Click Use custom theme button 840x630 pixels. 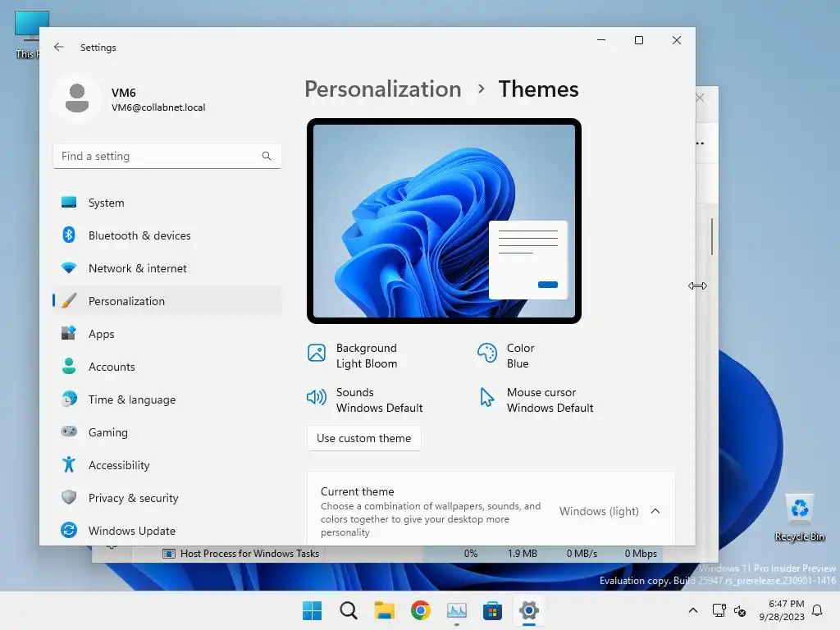[363, 438]
